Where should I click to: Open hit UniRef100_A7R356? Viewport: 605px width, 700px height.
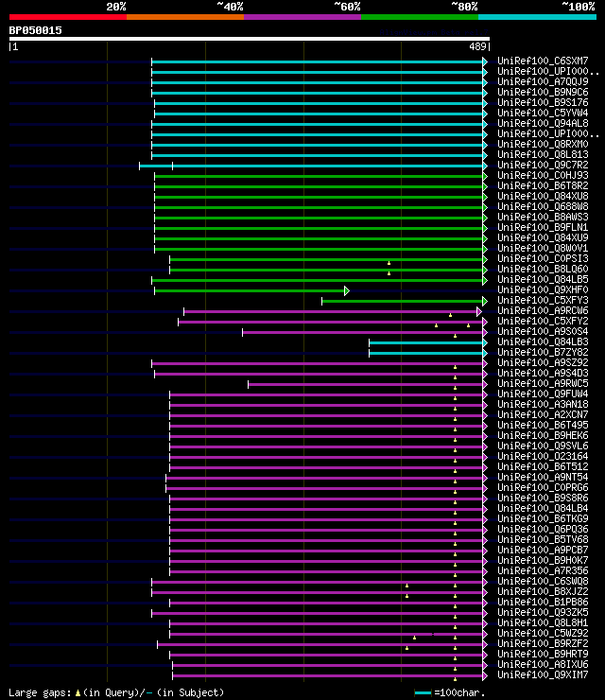(x=543, y=570)
